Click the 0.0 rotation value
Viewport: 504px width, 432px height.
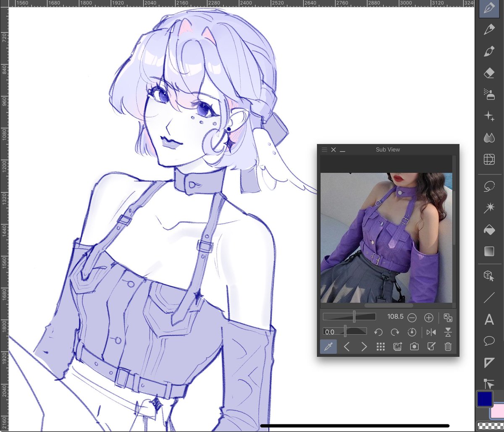tap(330, 332)
